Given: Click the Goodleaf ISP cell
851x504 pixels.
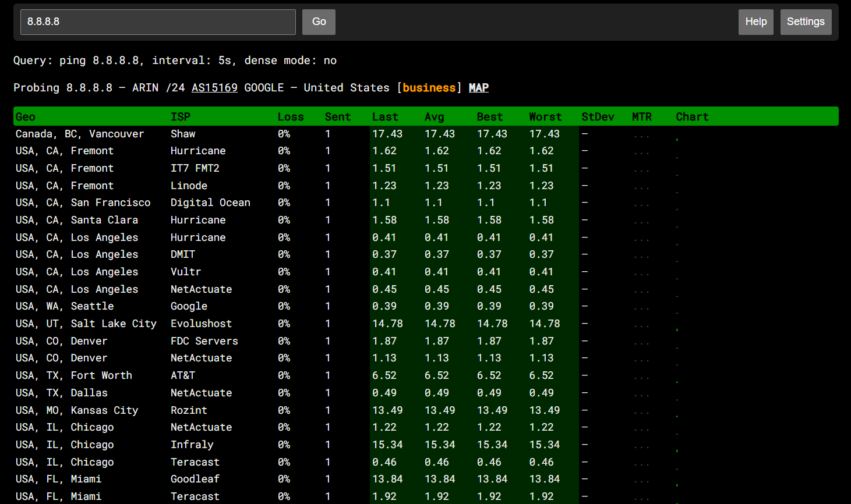Looking at the screenshot, I should click(195, 479).
